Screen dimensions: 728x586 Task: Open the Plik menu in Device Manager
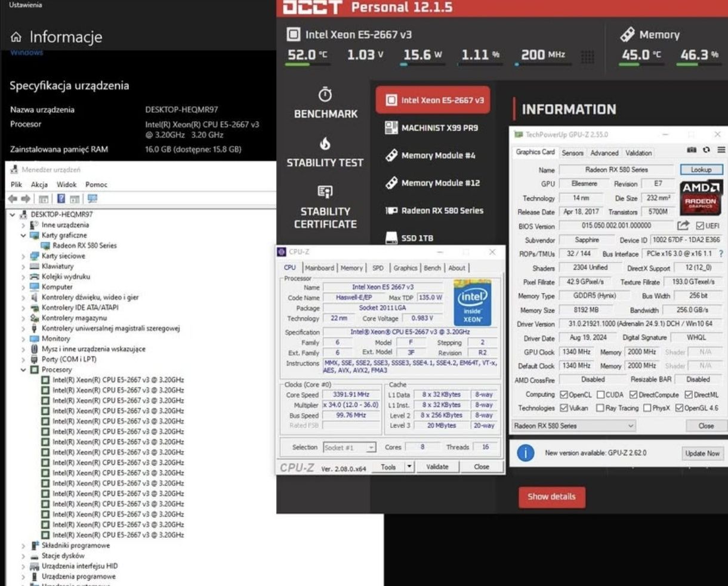pos(16,184)
